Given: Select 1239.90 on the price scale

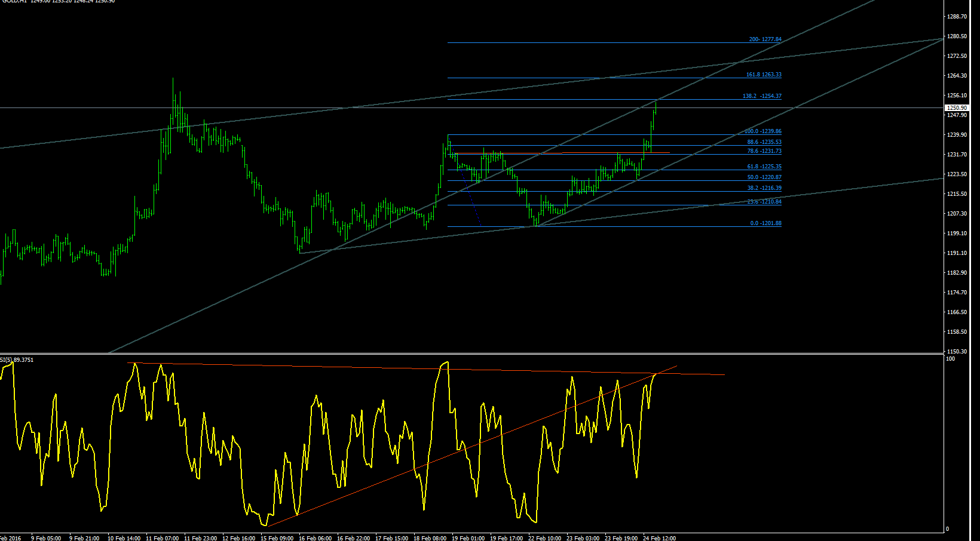Looking at the screenshot, I should (957, 135).
